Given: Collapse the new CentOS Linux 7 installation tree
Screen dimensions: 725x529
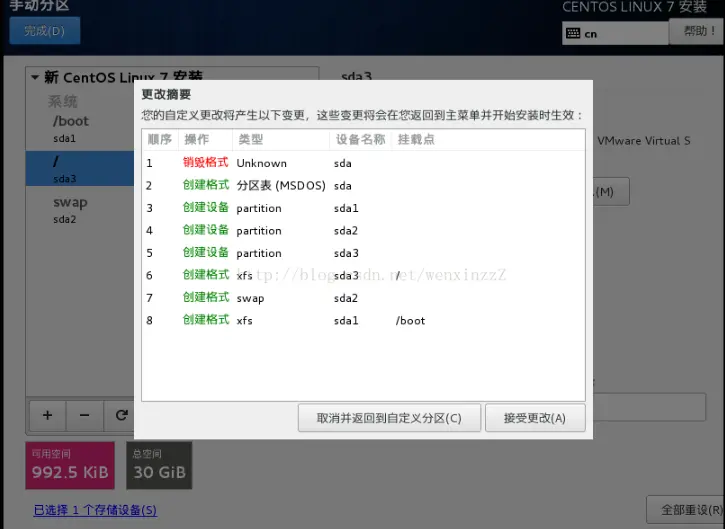Looking at the screenshot, I should pyautogui.click(x=35, y=77).
